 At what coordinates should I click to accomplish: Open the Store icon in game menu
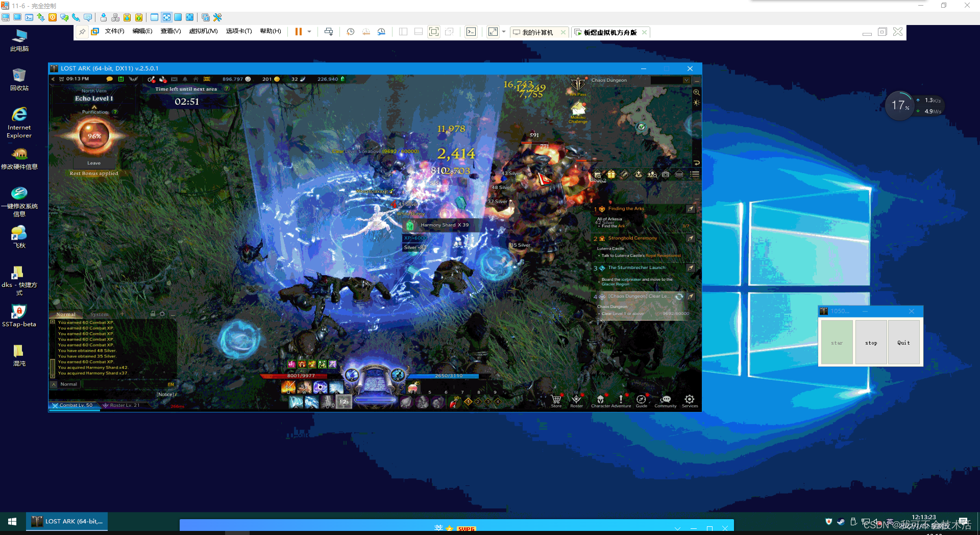556,399
